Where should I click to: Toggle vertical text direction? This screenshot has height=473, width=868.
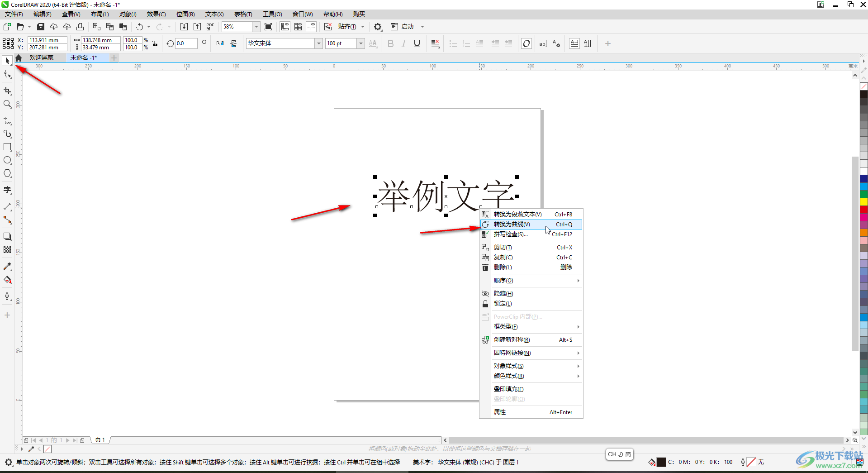(x=588, y=43)
